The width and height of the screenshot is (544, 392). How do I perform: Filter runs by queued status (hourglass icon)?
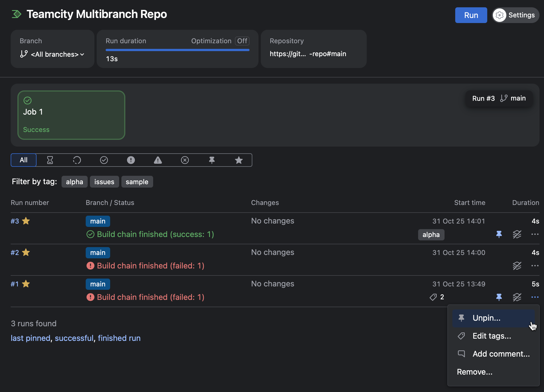[x=50, y=160]
